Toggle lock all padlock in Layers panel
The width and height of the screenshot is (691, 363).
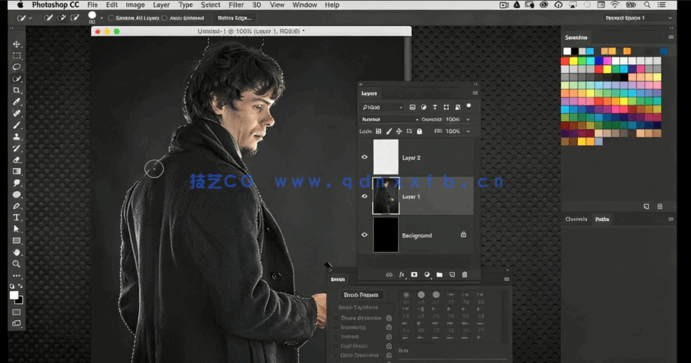(419, 131)
